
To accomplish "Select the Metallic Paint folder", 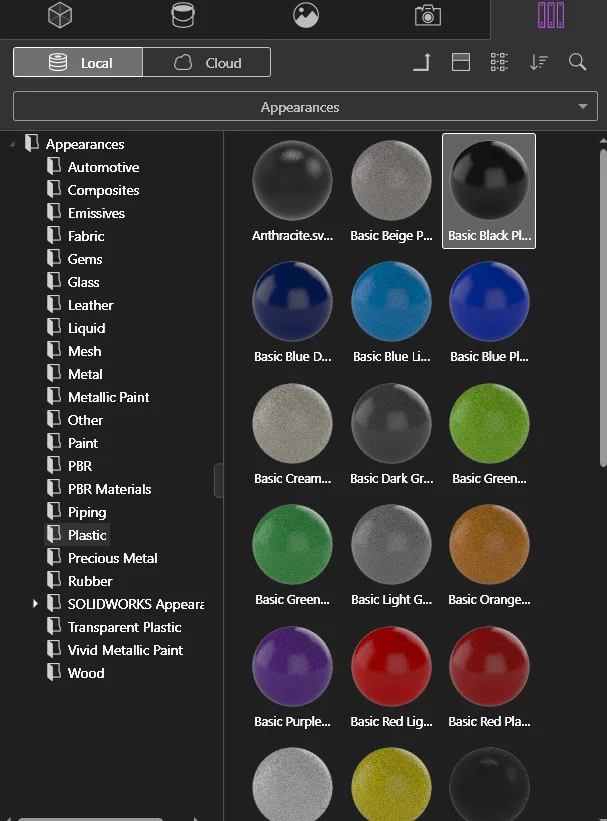I will pos(108,397).
